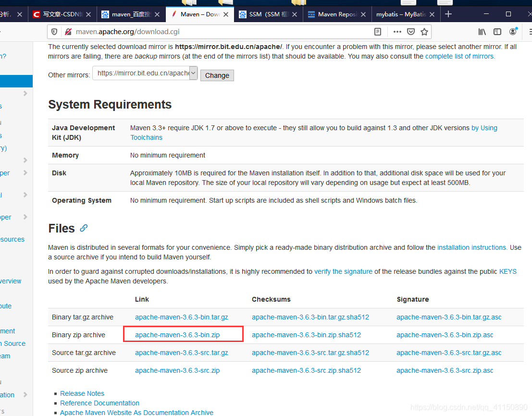
Task: Open Apache Maven Website As Documentation Archive
Action: pos(137,412)
